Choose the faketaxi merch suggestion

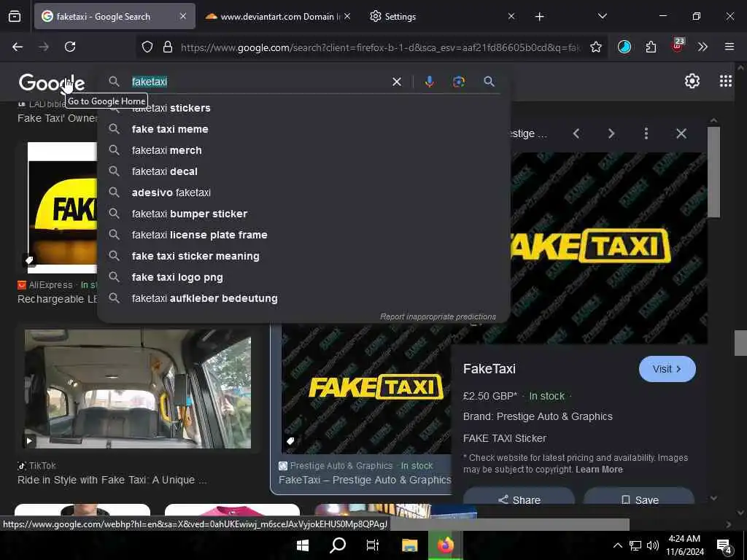point(303,150)
